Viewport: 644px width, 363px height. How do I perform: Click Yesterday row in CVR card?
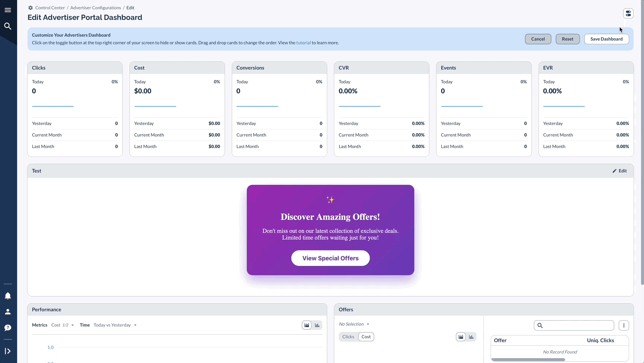(382, 123)
